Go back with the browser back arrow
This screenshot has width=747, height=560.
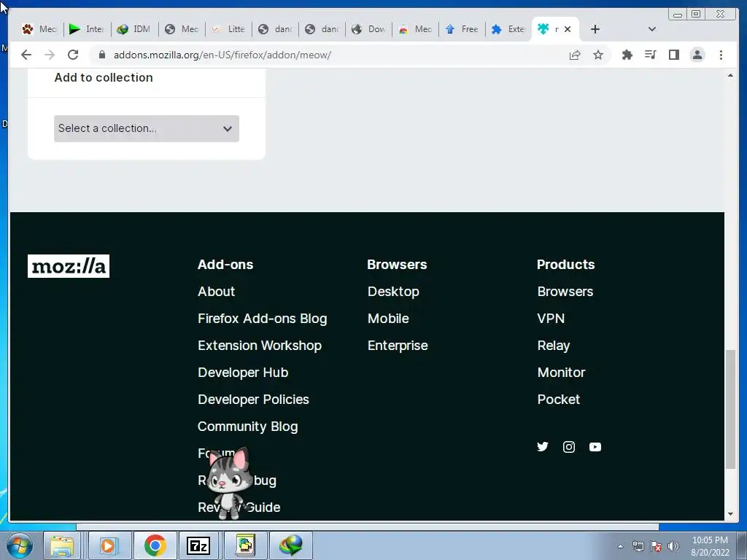(x=26, y=55)
